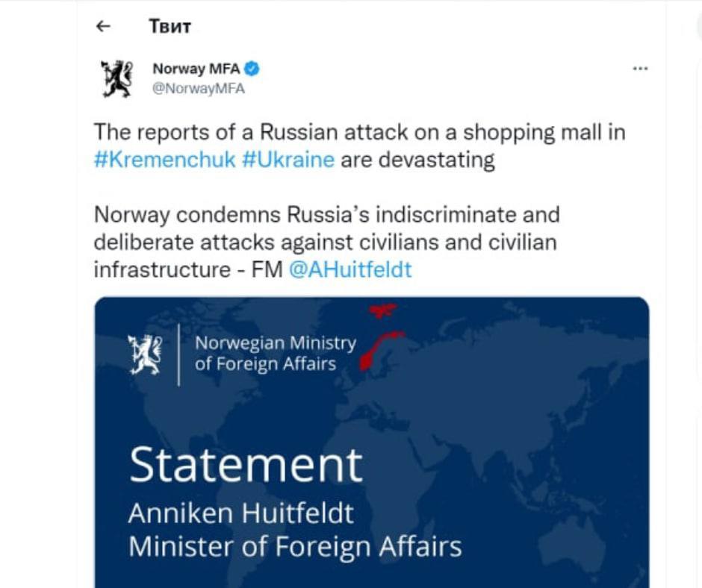The width and height of the screenshot is (702, 588).
Task: Click the Твит header title
Action: 170,27
